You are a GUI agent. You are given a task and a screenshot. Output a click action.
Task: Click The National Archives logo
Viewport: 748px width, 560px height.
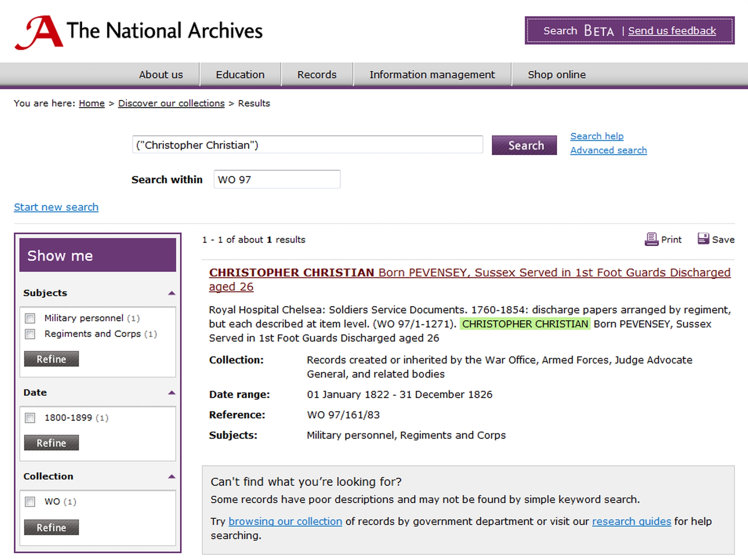pos(139,33)
